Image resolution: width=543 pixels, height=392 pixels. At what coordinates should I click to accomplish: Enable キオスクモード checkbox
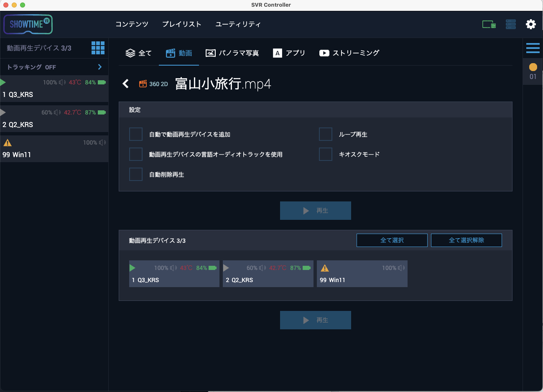point(326,154)
